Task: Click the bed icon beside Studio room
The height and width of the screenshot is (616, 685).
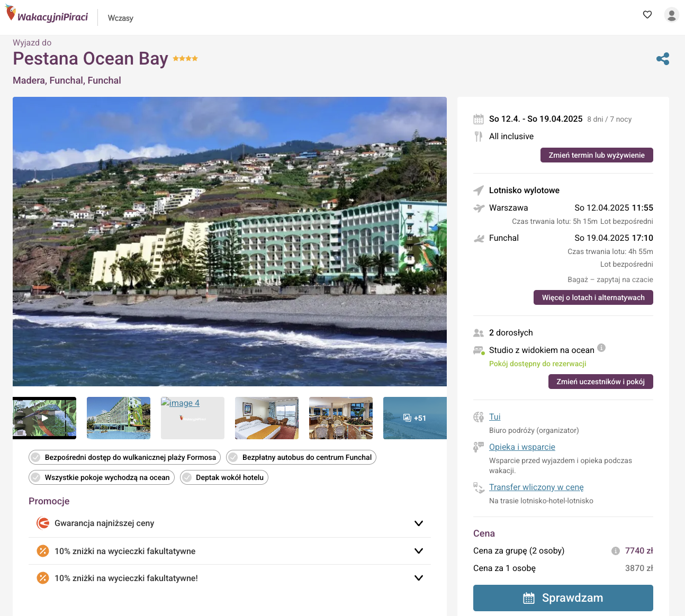Action: [x=479, y=350]
